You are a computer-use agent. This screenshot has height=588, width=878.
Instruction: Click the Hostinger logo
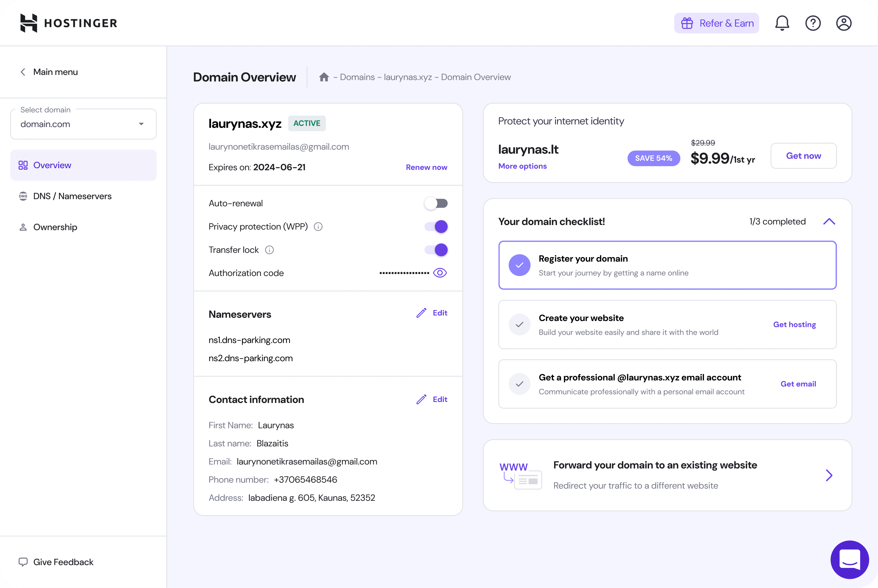point(69,23)
